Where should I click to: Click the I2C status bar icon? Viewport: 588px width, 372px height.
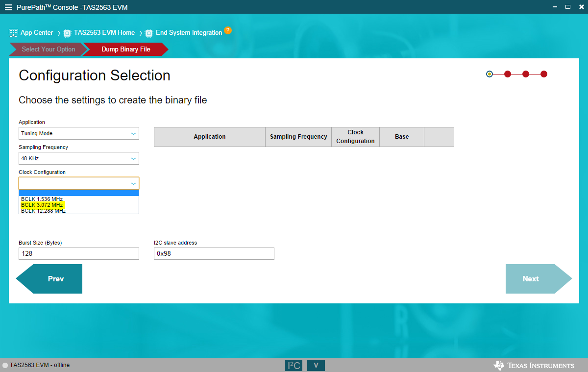pyautogui.click(x=294, y=365)
